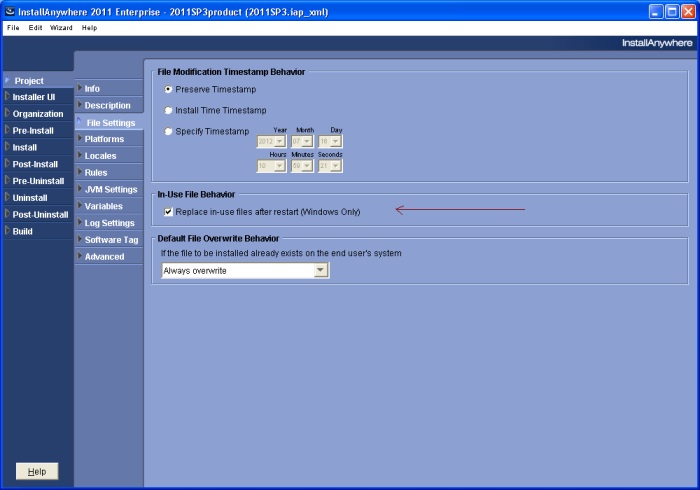
Task: Minimize the InstallAnywhere window
Action: [656, 12]
